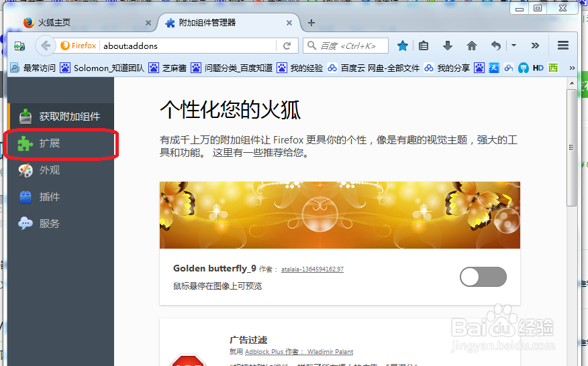The image size is (588, 366).
Task: Go to the home page icon
Action: 472,46
